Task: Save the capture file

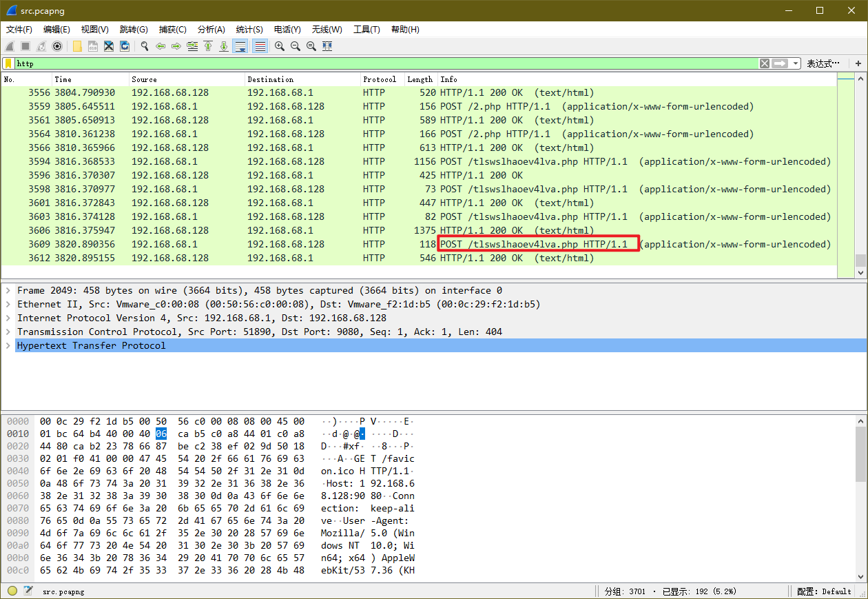Action: click(93, 46)
